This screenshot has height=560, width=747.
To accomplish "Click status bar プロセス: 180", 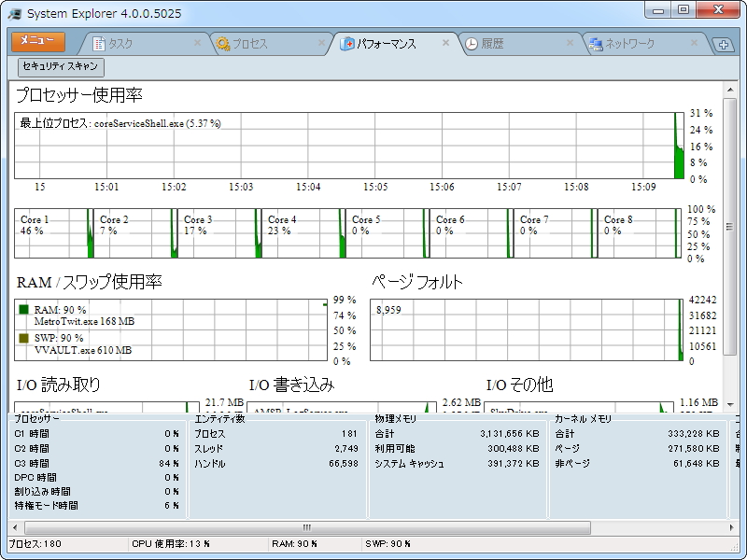I will [35, 544].
